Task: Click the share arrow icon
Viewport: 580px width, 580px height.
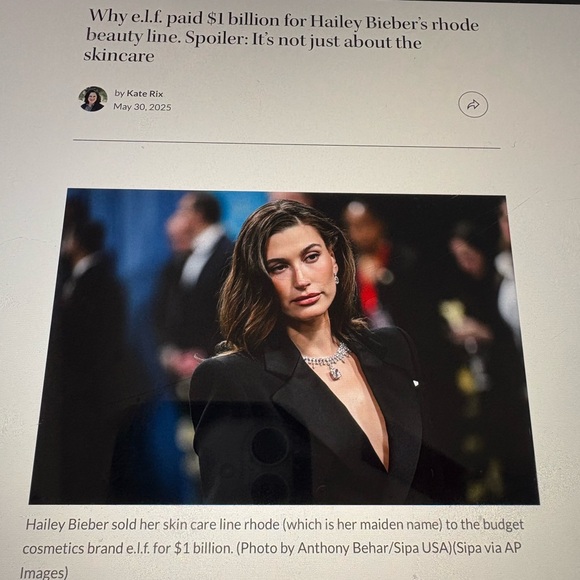Action: pos(473,105)
